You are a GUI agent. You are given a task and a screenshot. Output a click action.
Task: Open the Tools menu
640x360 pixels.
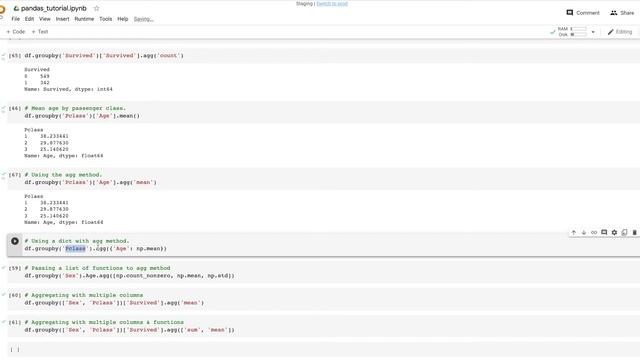tap(105, 19)
